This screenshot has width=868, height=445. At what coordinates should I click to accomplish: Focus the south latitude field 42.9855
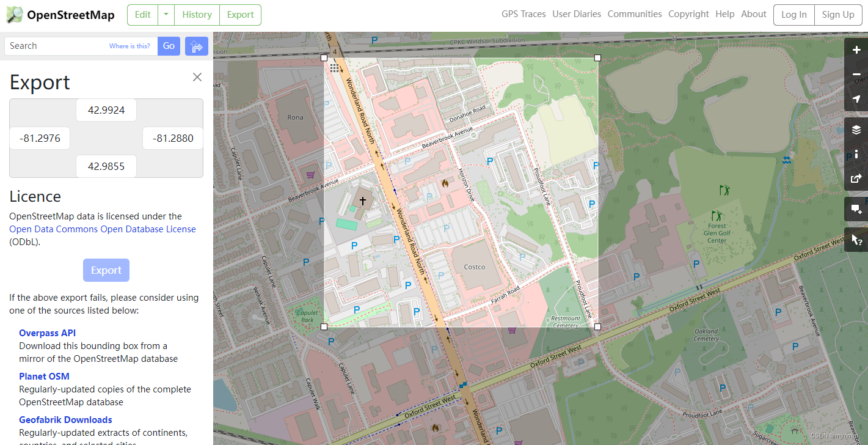tap(106, 166)
